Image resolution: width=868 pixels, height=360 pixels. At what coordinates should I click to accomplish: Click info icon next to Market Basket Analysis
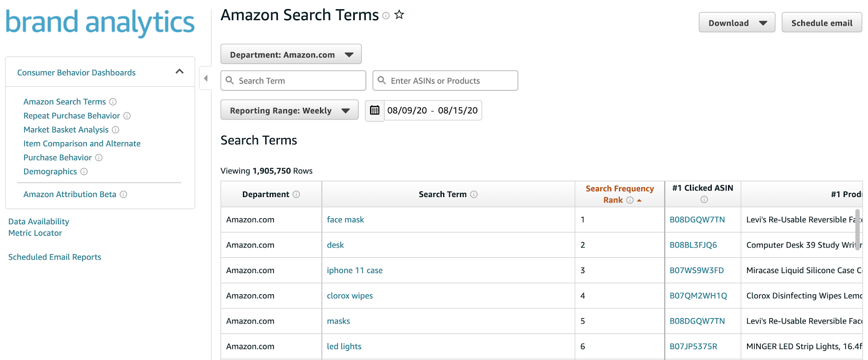pyautogui.click(x=116, y=130)
